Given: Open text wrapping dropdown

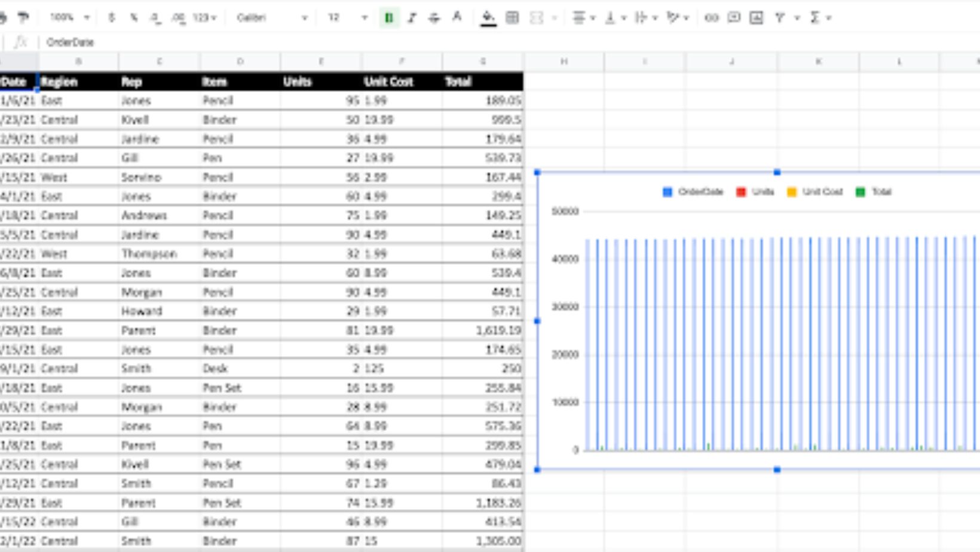Looking at the screenshot, I should pos(646,18).
